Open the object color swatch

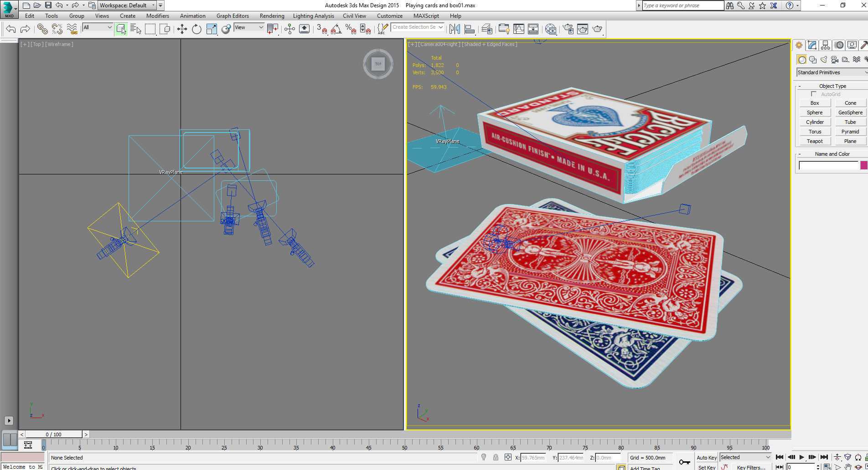pyautogui.click(x=863, y=165)
